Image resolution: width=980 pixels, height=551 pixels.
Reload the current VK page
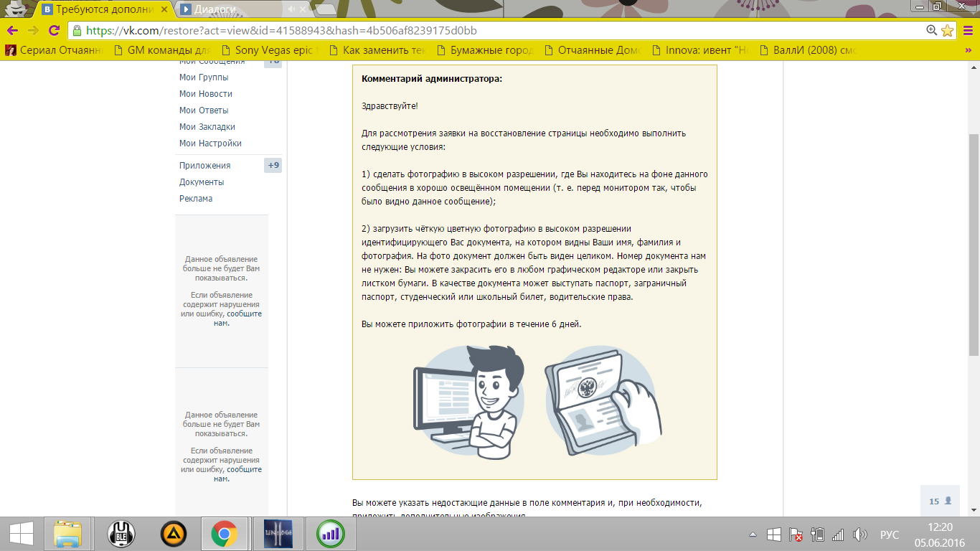[x=54, y=31]
